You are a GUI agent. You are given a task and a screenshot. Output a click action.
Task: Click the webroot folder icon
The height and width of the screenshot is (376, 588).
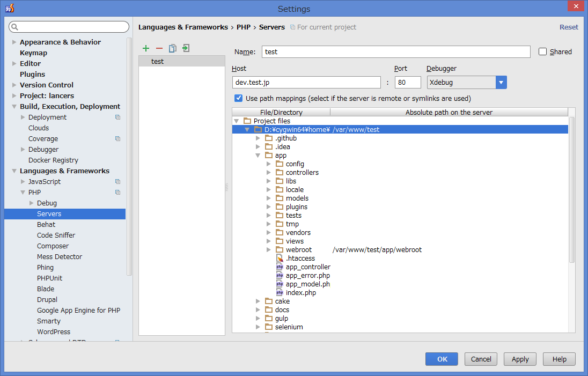pos(280,249)
